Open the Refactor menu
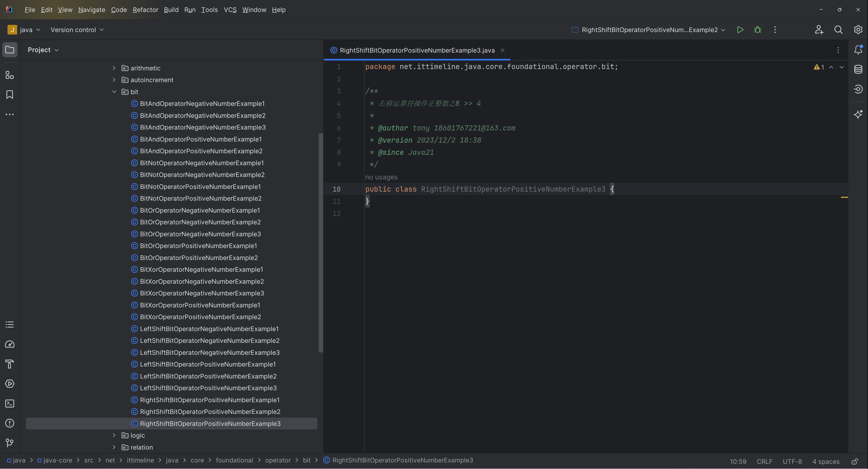The height and width of the screenshot is (469, 868). coord(145,10)
